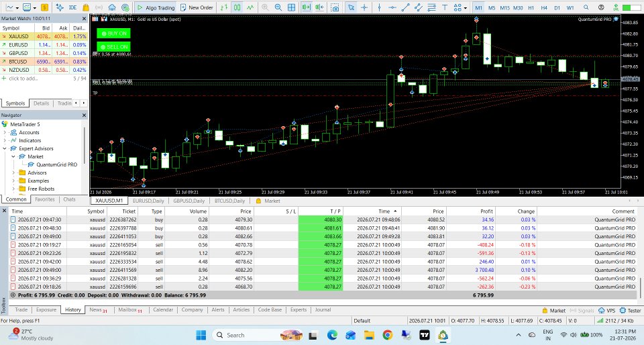
Task: Close the Toolbox panel
Action: pyautogui.click(x=4, y=211)
